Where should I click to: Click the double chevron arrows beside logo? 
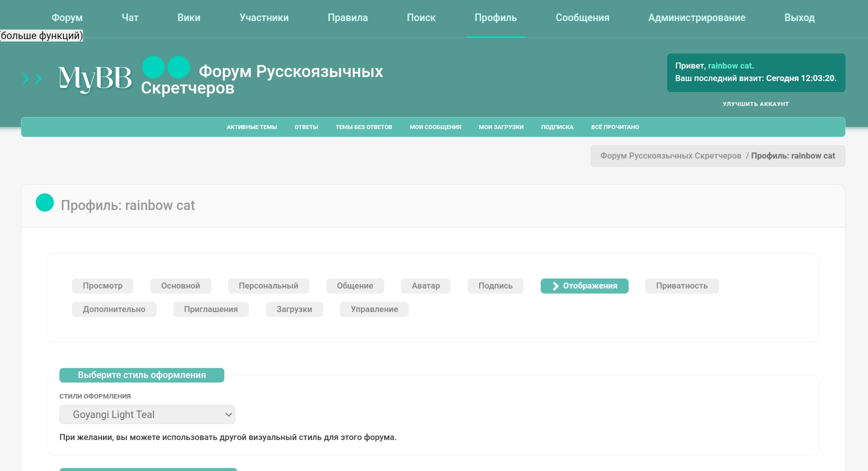click(32, 78)
